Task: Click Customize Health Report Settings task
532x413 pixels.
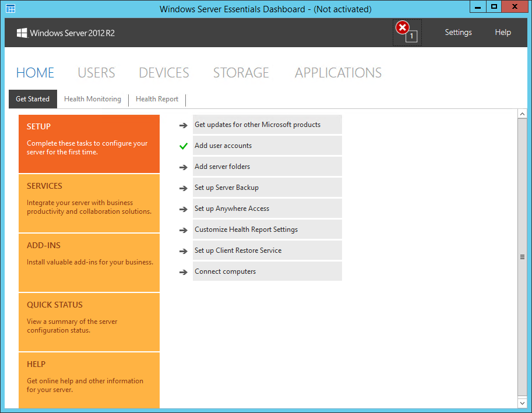Action: coord(267,230)
